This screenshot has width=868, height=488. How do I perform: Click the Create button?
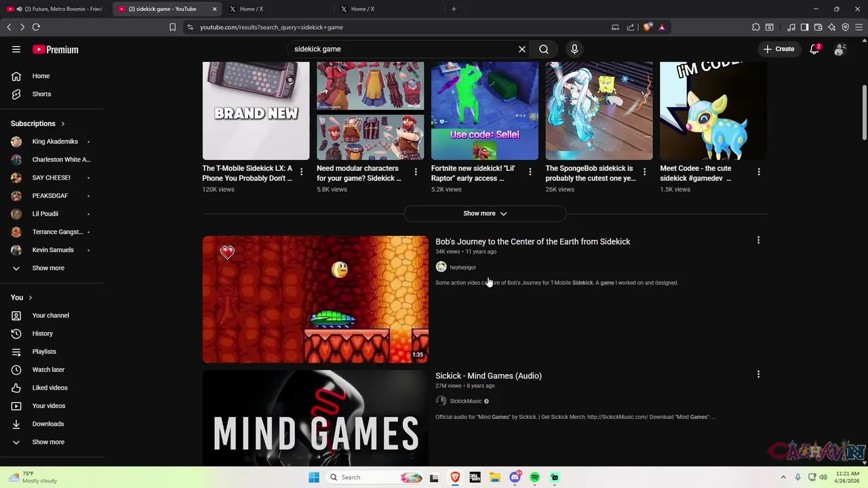(778, 49)
